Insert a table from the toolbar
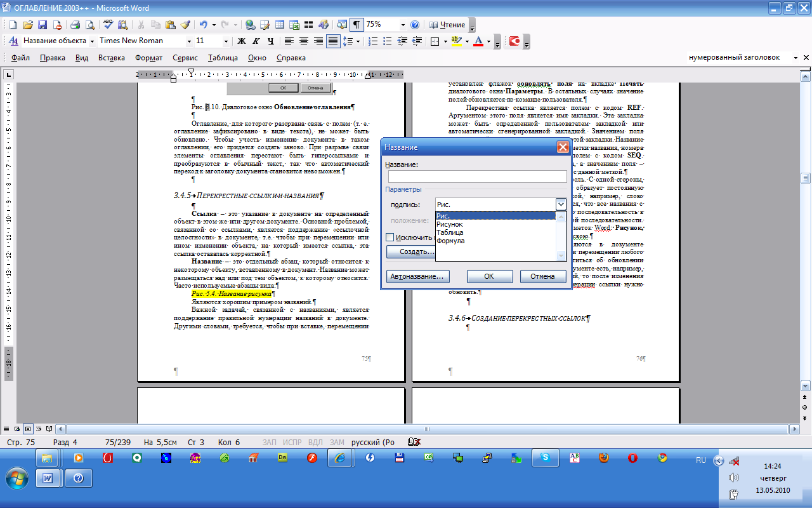This screenshot has height=508, width=812. click(279, 25)
